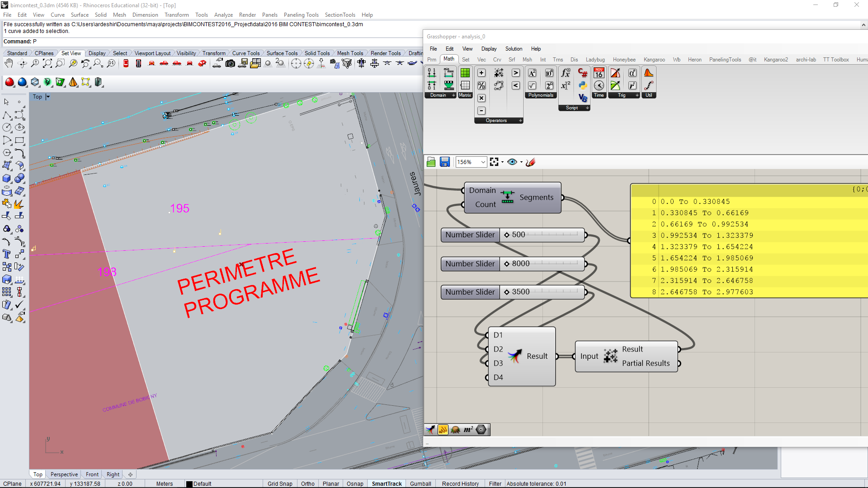The image size is (868, 488).
Task: Open the Top viewport title dropdown arrow
Action: [48, 97]
